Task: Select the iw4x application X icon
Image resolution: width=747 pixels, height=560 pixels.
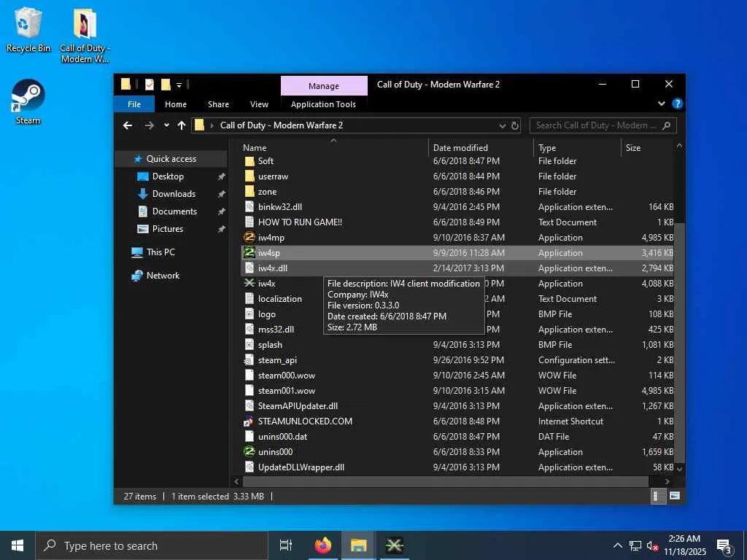Action: (x=249, y=284)
